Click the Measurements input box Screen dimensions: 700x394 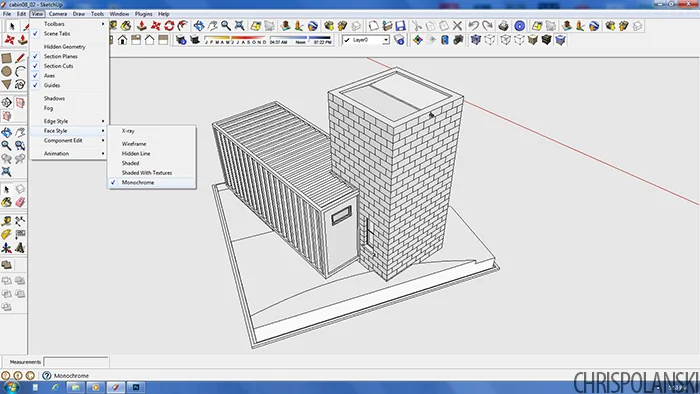(x=76, y=361)
